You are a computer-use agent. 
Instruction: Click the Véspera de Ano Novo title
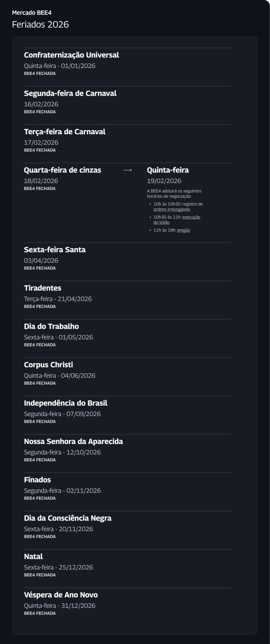click(61, 595)
